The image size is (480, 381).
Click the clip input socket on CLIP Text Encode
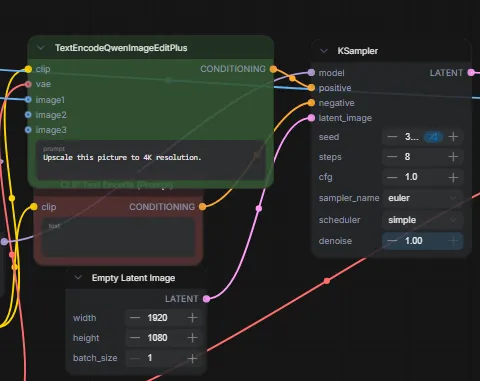[34, 207]
